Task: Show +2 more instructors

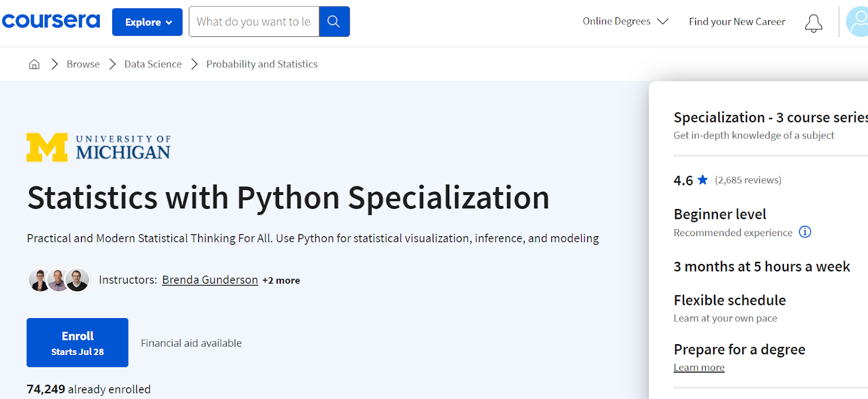Action: pos(281,281)
